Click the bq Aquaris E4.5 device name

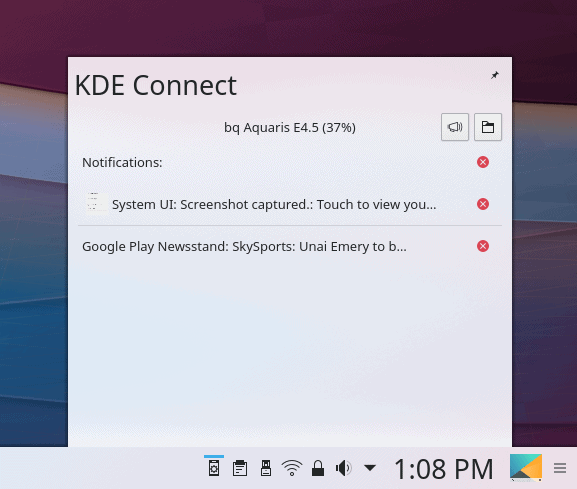click(x=290, y=127)
